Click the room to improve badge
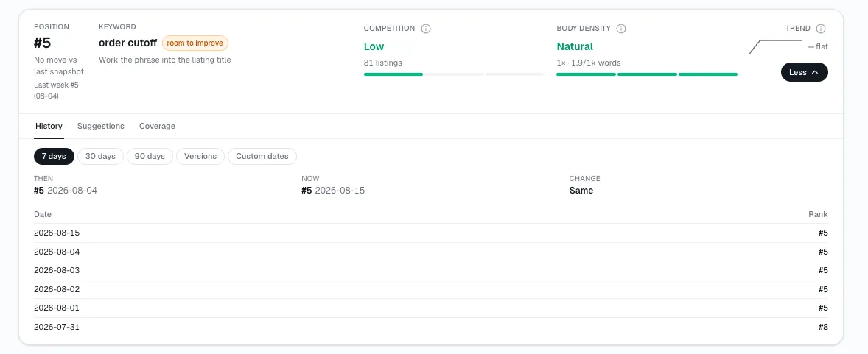868x354 pixels. pyautogui.click(x=195, y=43)
